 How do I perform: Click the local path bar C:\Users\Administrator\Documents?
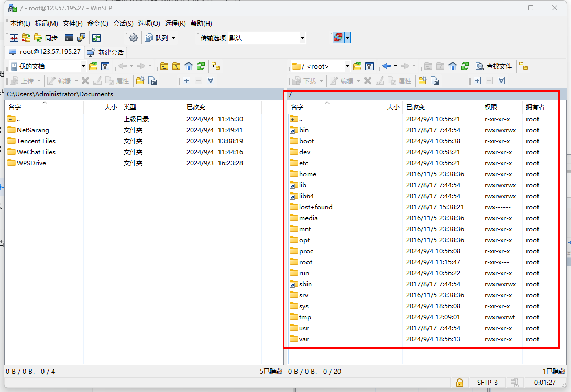pyautogui.click(x=144, y=94)
